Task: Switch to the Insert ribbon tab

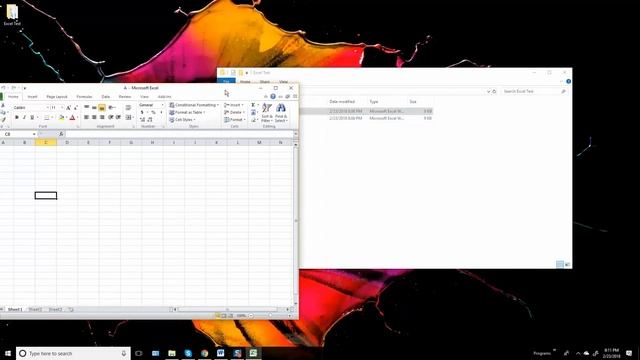Action: point(32,97)
